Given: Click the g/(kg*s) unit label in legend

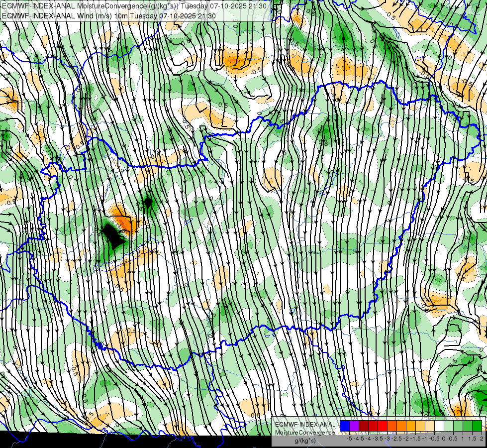Looking at the screenshot, I should pos(305,441).
